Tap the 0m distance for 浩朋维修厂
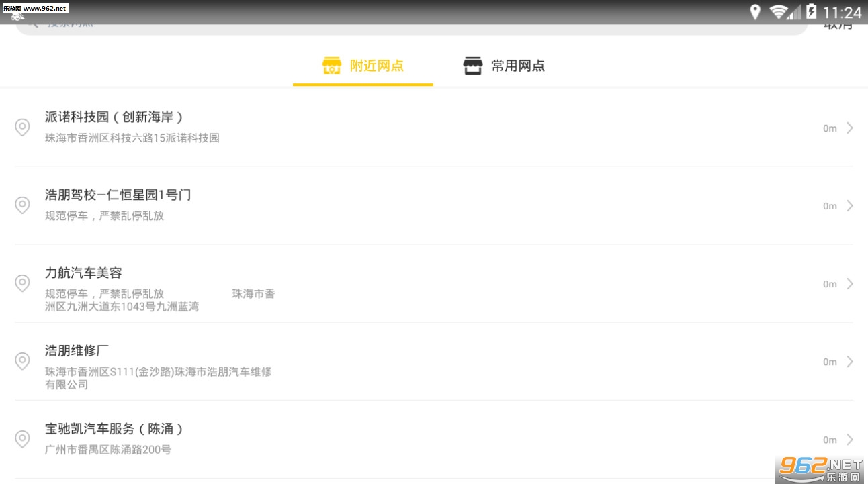 (x=830, y=362)
